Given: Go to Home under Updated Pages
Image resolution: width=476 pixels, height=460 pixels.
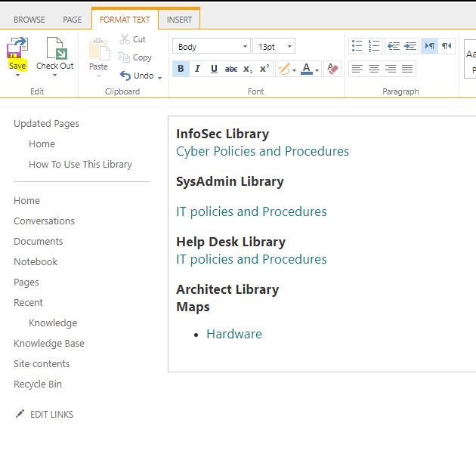Looking at the screenshot, I should coord(42,144).
